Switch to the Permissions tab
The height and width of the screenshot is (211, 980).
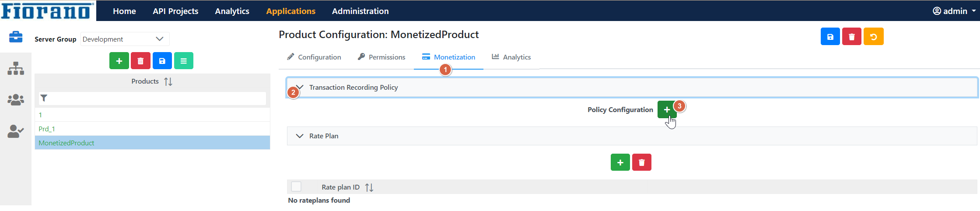381,57
